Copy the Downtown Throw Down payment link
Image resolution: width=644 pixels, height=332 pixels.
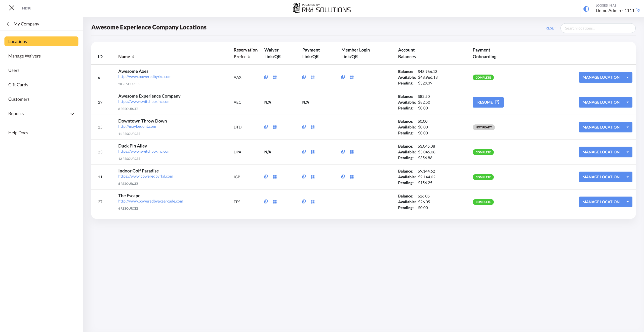tap(304, 127)
